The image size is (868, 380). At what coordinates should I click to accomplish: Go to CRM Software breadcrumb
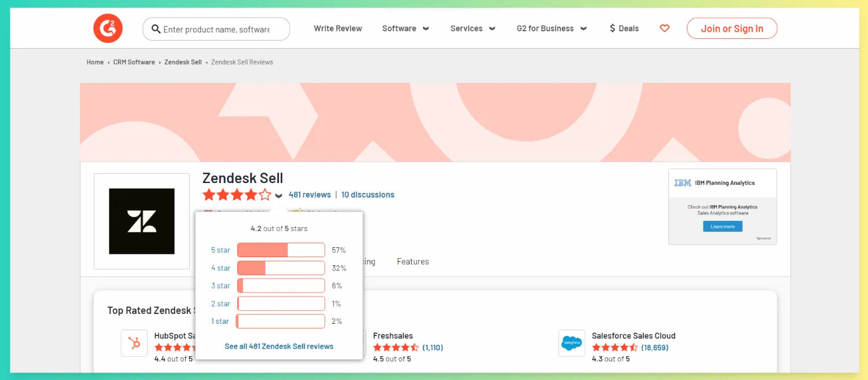134,62
